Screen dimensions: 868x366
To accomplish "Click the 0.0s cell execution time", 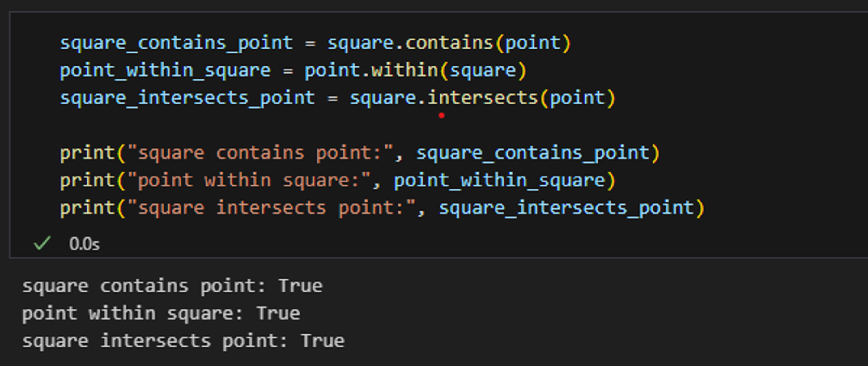I will 84,244.
